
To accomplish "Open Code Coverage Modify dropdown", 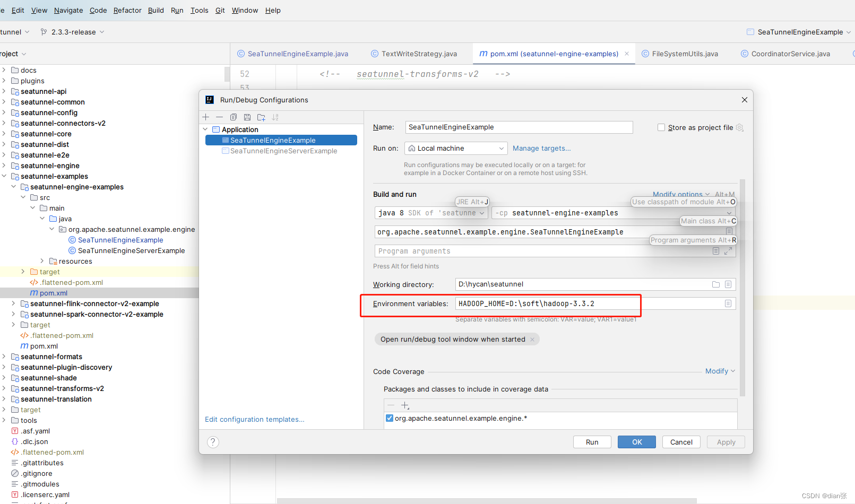I will (720, 371).
